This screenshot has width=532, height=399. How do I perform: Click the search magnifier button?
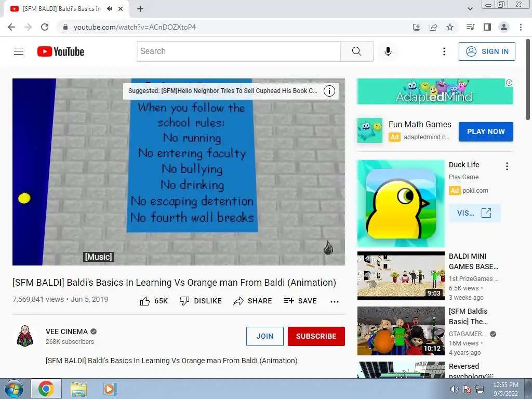356,51
